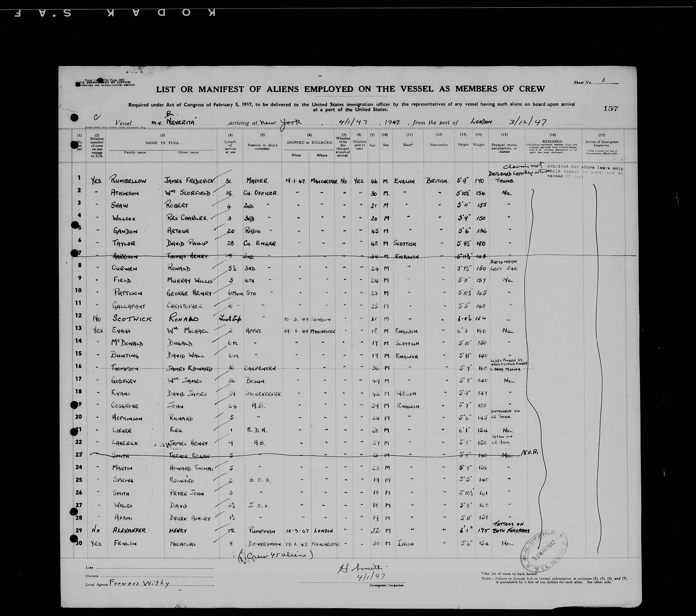Select IRISH race entry in row 30
696x616 pixels.
[405, 544]
